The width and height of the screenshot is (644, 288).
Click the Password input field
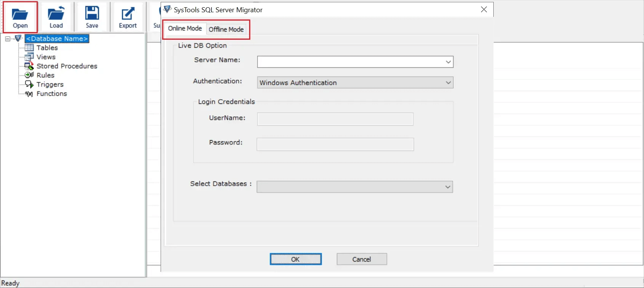coord(335,144)
